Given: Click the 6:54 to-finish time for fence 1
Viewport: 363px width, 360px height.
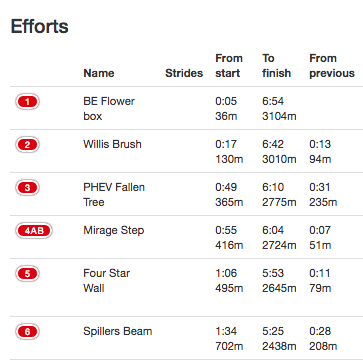Looking at the screenshot, I should point(273,101).
